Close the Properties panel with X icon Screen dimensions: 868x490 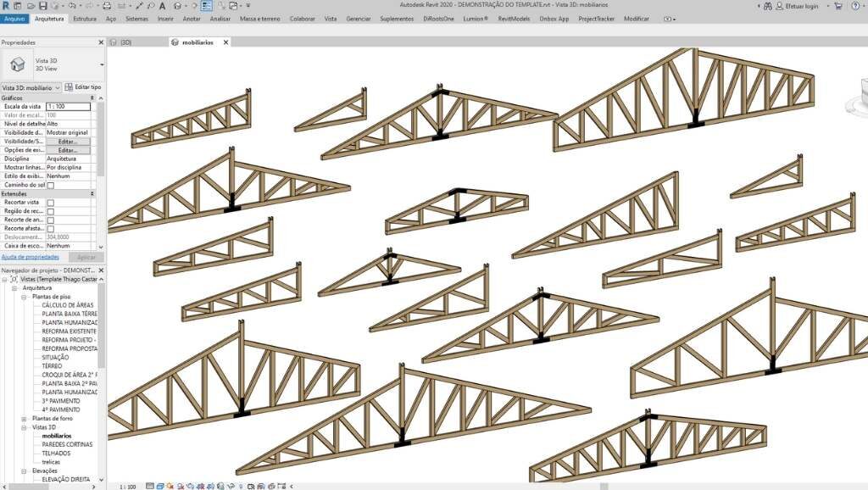[x=102, y=41]
